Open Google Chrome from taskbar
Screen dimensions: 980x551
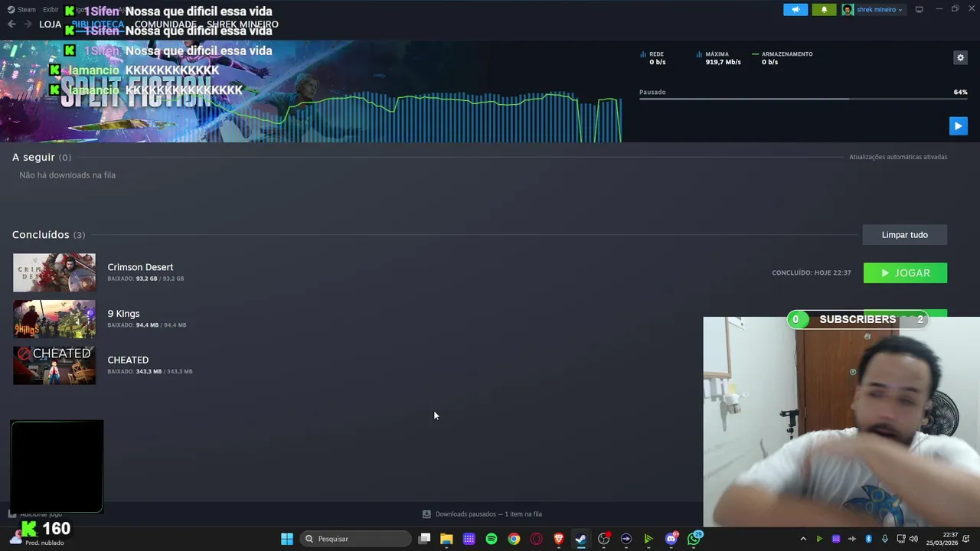coord(514,539)
